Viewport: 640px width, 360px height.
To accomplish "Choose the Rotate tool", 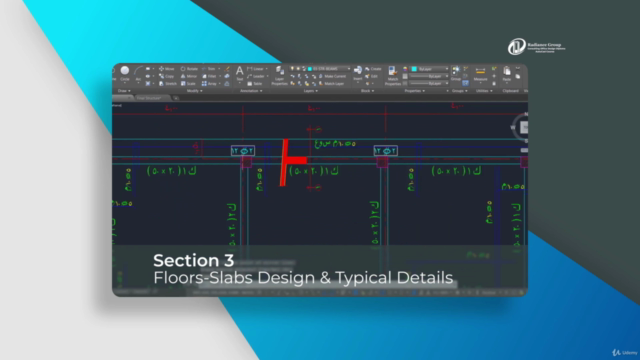I will point(189,69).
